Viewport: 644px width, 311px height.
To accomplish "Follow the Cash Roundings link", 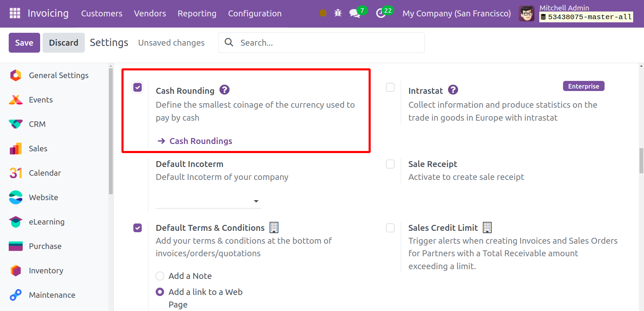I will click(200, 141).
